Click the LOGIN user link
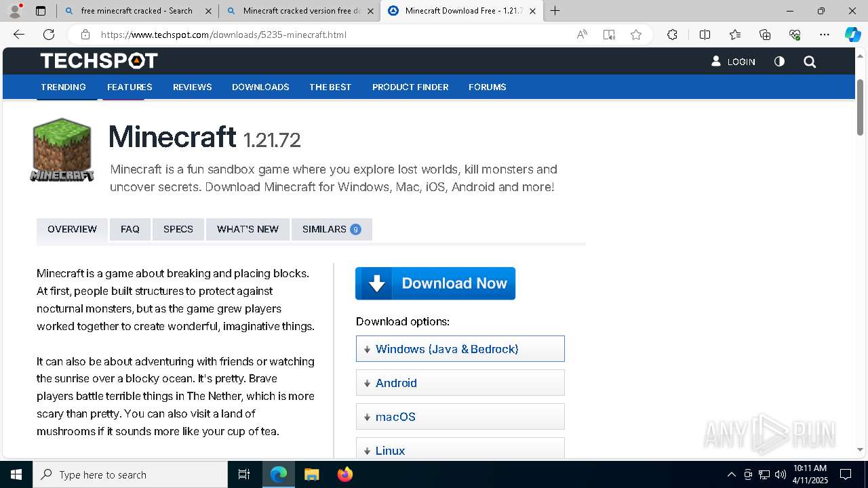The height and width of the screenshot is (488, 868). point(733,62)
